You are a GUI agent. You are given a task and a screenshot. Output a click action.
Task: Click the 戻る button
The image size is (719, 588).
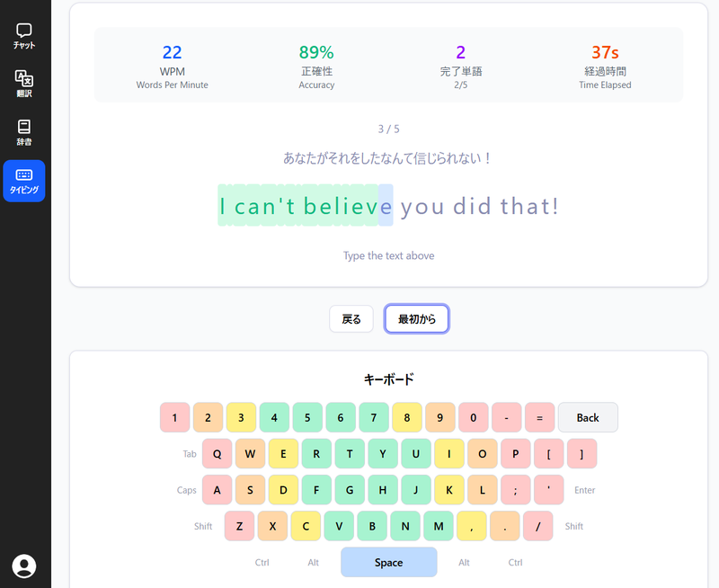tap(351, 318)
